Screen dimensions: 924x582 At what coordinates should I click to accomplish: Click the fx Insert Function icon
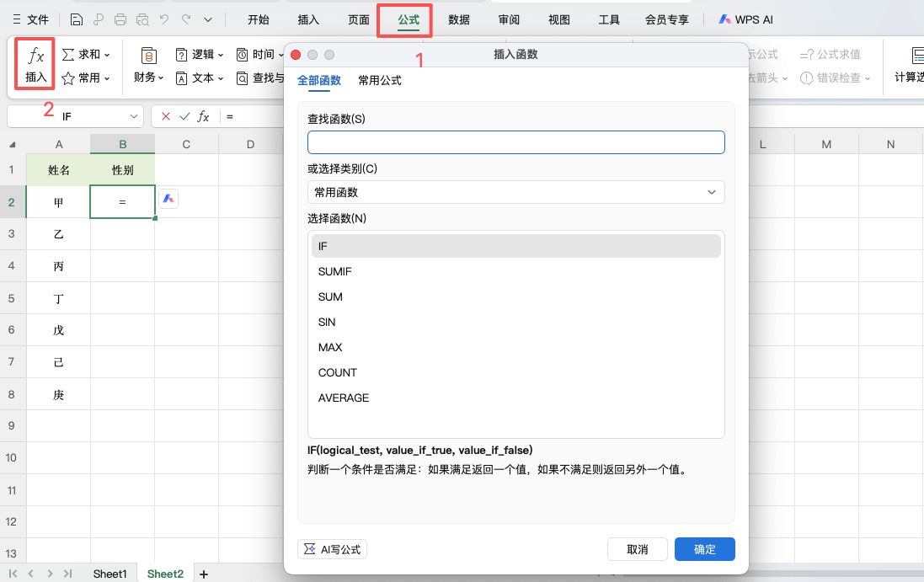(x=35, y=63)
